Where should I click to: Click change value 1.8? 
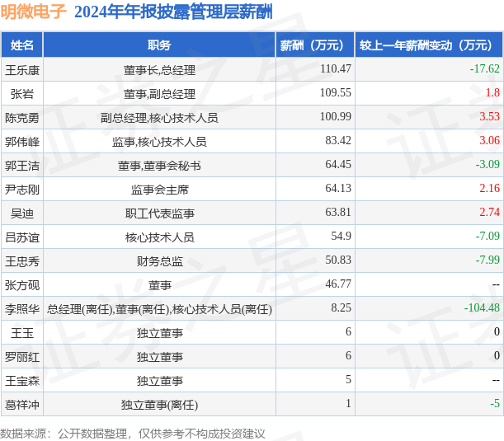(x=492, y=92)
